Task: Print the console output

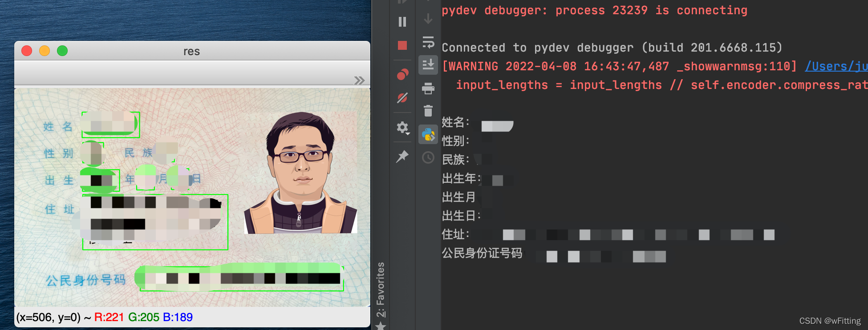Action: pyautogui.click(x=428, y=89)
